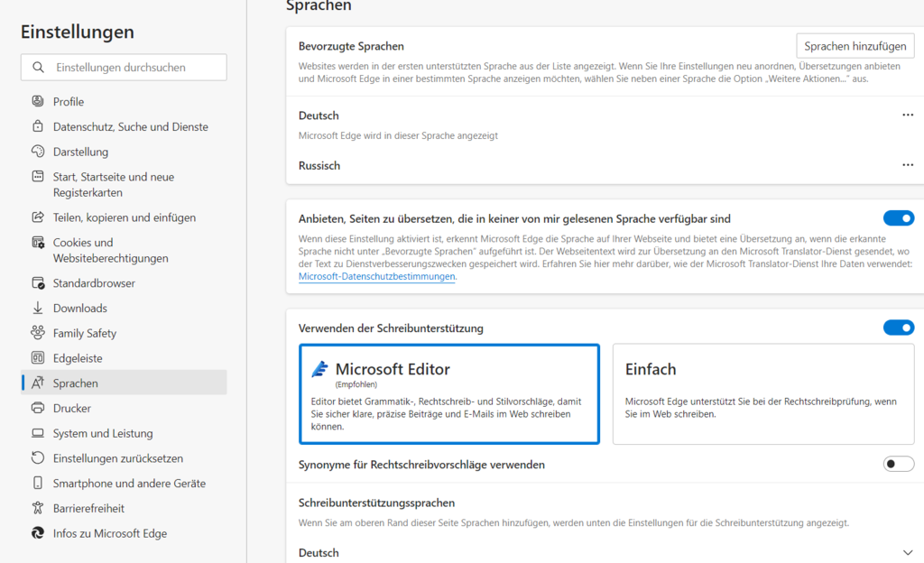Click the Cookies und Websiteberechtigungen icon
The width and height of the screenshot is (924, 563).
(38, 242)
